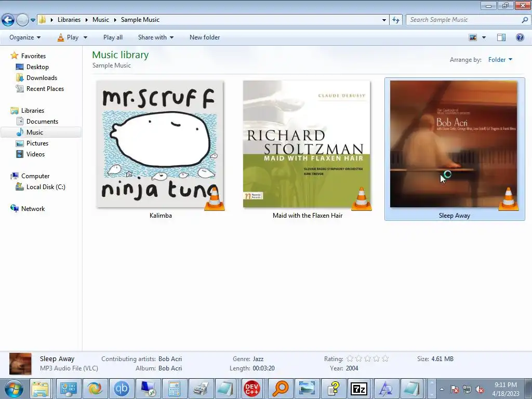Click the Change your view icon
Screen dimensions: 532x399
473,37
